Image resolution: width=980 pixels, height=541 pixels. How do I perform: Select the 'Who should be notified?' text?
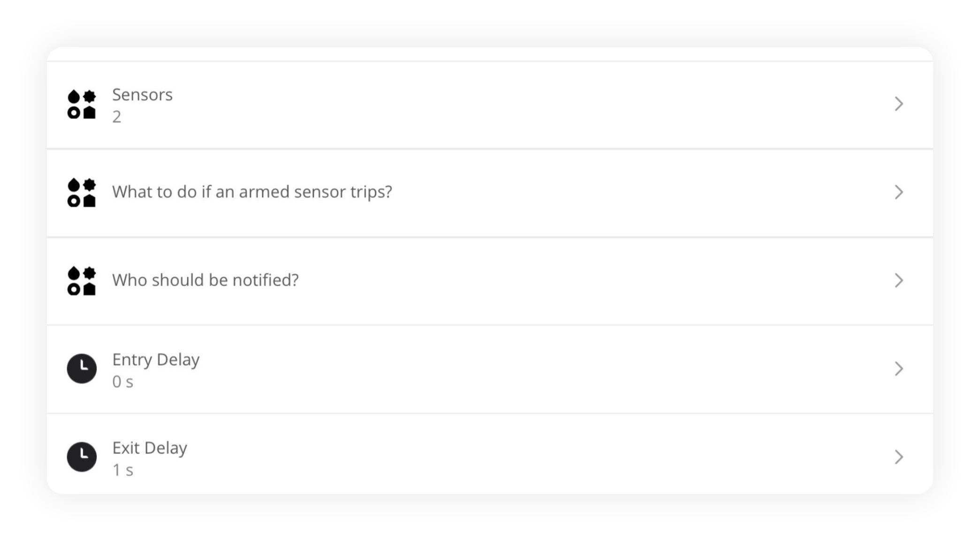tap(205, 280)
